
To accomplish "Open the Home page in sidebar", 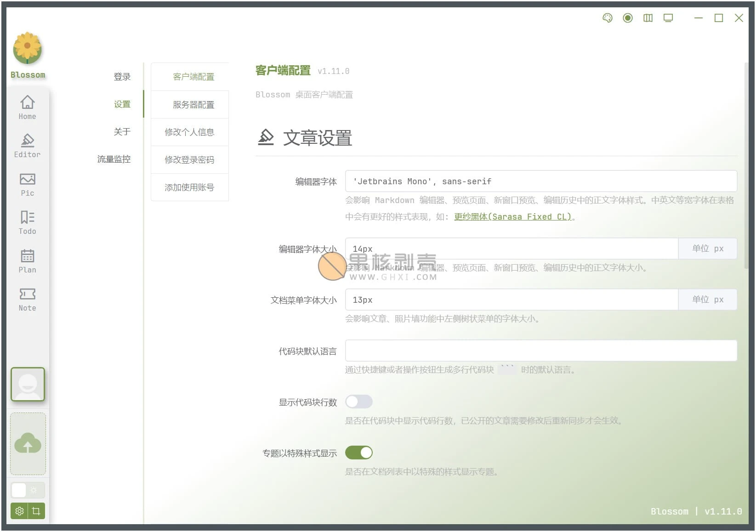I will click(x=27, y=107).
